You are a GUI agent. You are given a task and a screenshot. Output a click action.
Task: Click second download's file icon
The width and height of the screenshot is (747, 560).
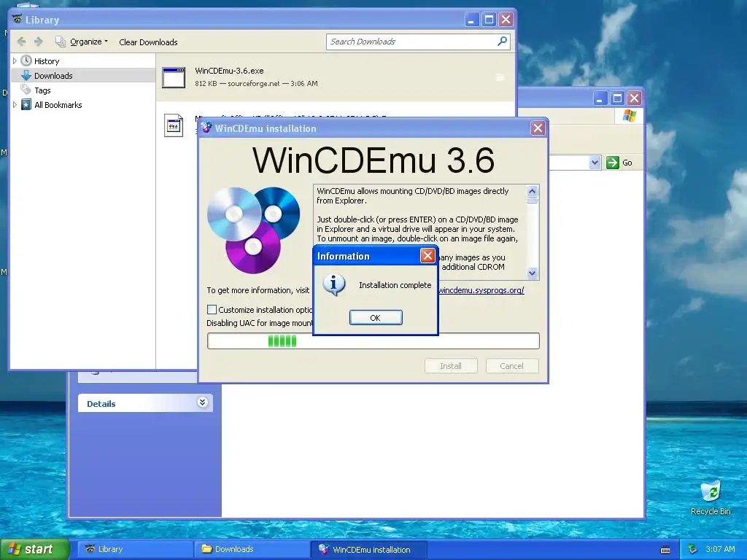(x=174, y=125)
